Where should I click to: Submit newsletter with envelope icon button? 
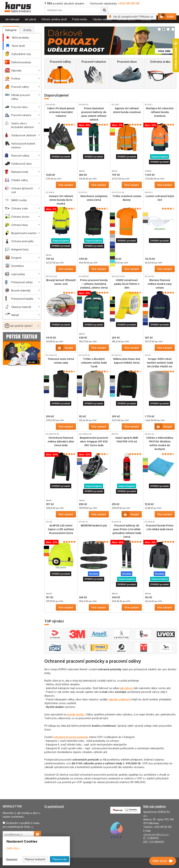point(37,834)
